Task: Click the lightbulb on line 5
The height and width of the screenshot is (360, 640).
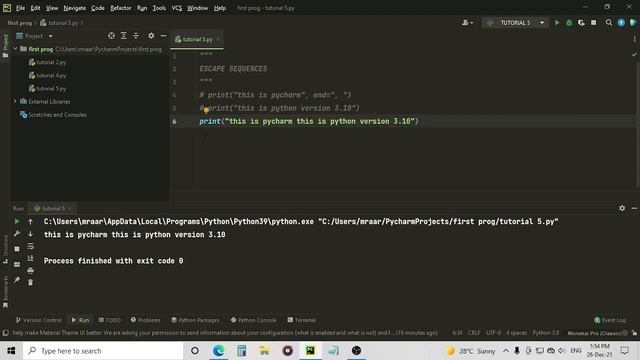Action: (x=206, y=109)
